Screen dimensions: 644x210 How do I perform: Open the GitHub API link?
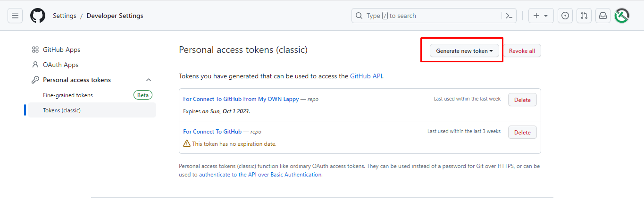[366, 76]
